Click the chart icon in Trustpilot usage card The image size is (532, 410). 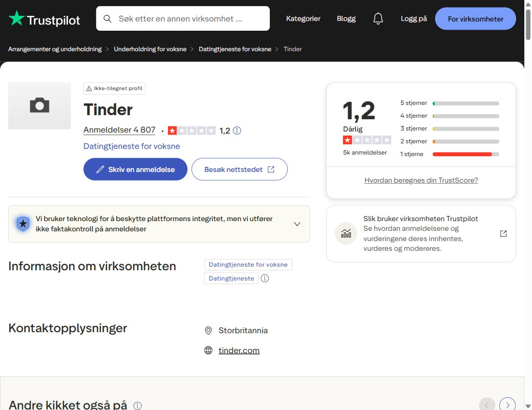click(x=346, y=233)
